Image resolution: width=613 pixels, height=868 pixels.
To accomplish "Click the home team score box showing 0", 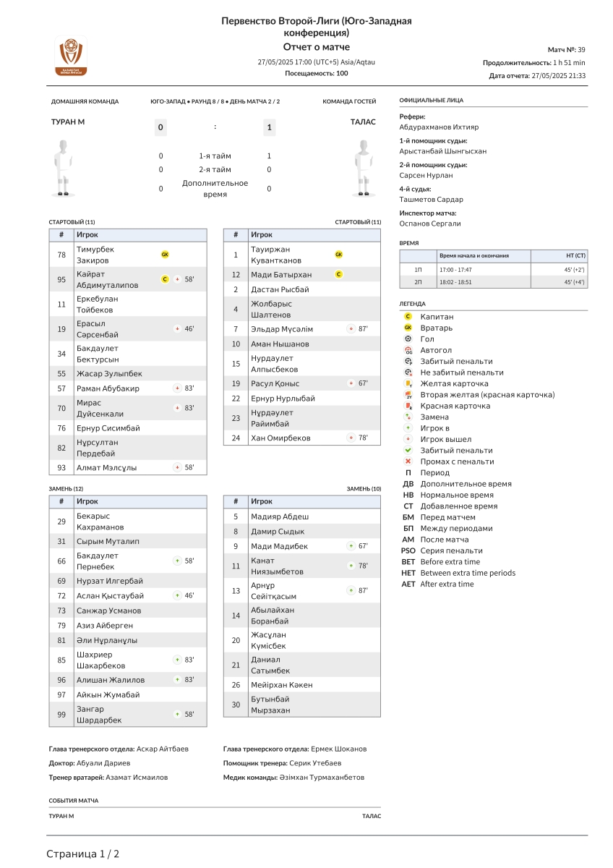I will pyautogui.click(x=161, y=128).
